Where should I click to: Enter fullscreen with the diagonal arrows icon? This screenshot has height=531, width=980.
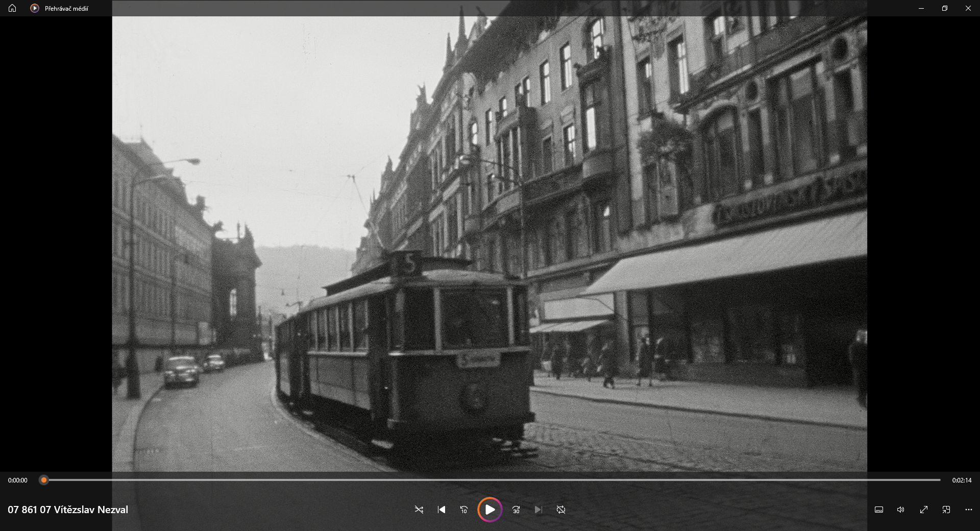tap(924, 510)
